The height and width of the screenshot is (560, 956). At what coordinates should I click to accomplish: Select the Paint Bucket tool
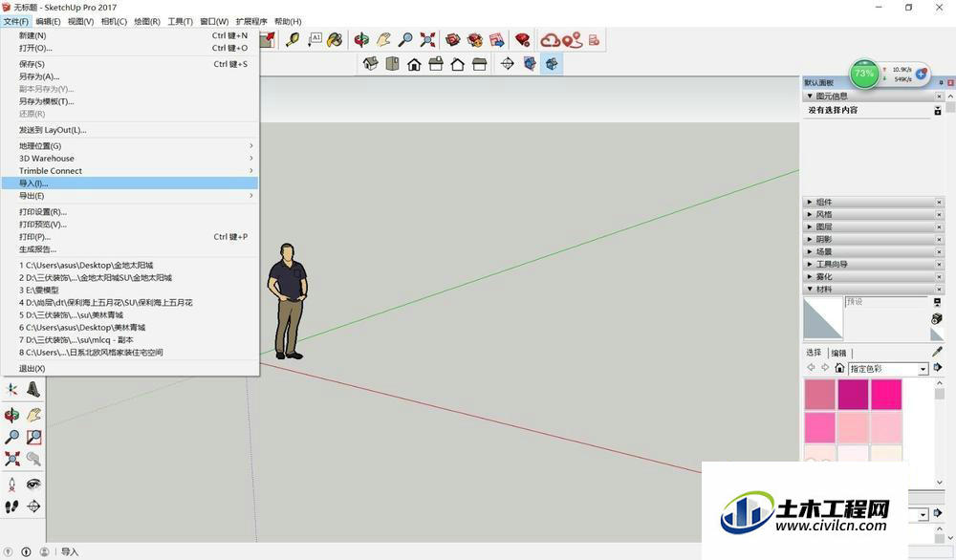[334, 40]
